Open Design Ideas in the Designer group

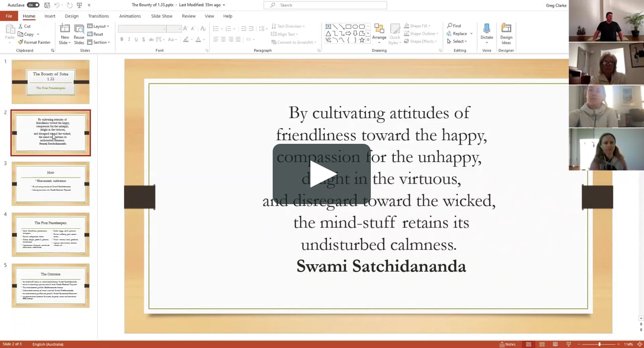click(x=506, y=33)
